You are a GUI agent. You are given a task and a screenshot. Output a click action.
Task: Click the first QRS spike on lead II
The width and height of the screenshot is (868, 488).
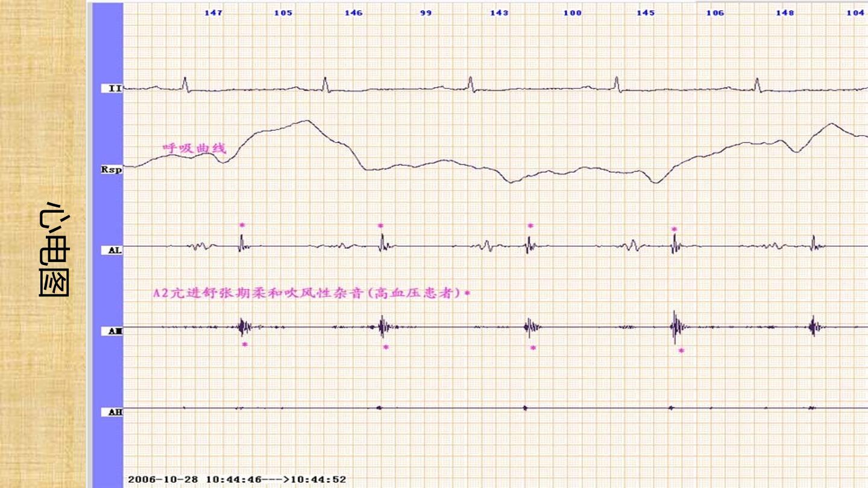pyautogui.click(x=185, y=83)
